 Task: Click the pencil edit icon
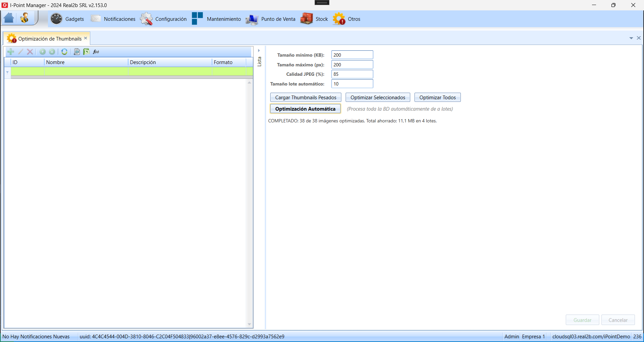[20, 52]
